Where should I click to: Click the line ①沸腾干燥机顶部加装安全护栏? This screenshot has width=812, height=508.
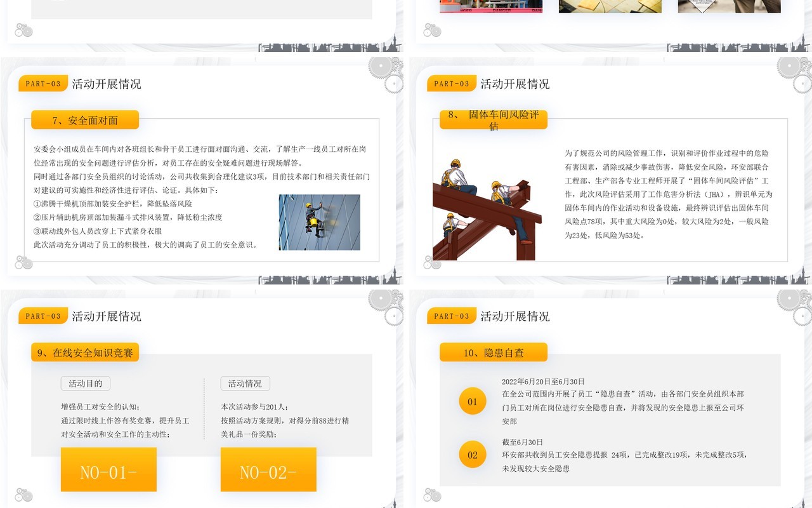pyautogui.click(x=113, y=204)
